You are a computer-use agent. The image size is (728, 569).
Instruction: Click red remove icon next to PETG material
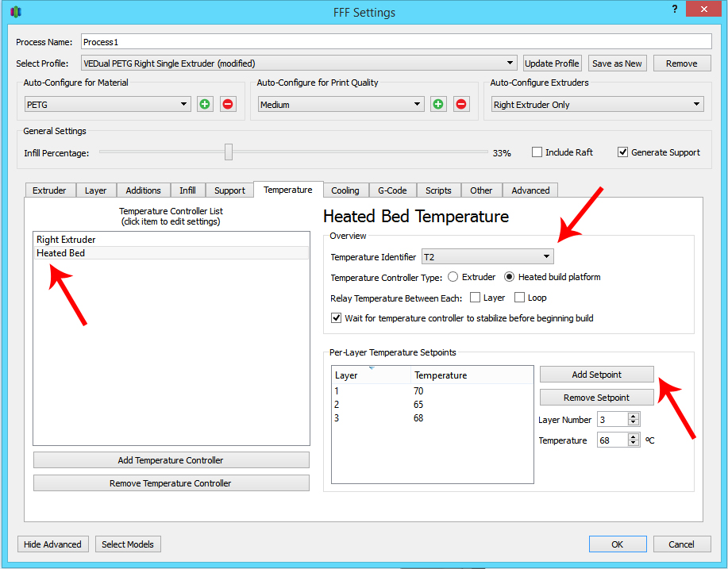click(x=228, y=104)
